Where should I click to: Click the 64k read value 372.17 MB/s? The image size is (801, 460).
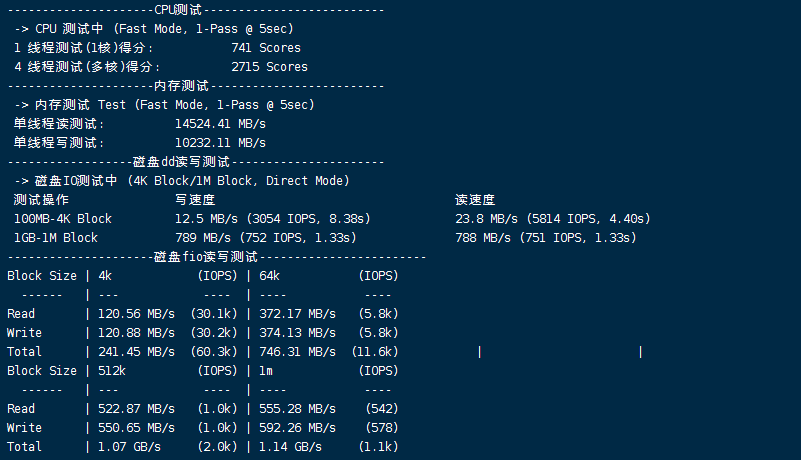coord(297,314)
